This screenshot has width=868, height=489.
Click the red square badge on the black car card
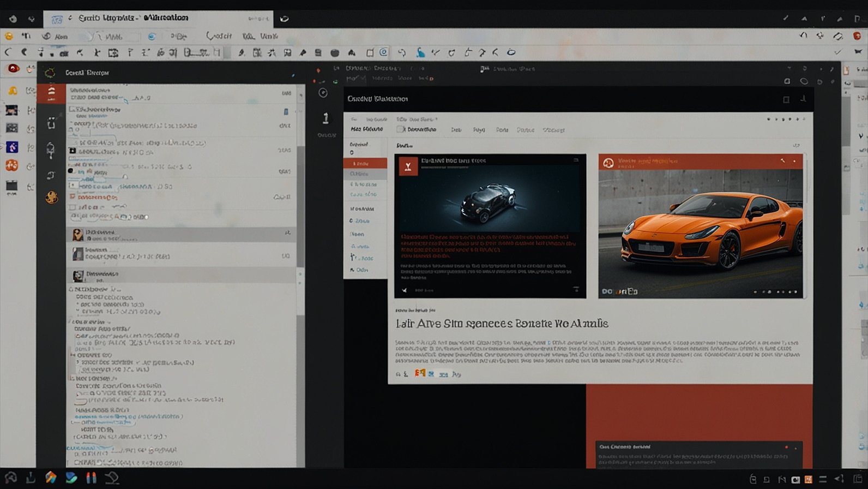click(408, 166)
